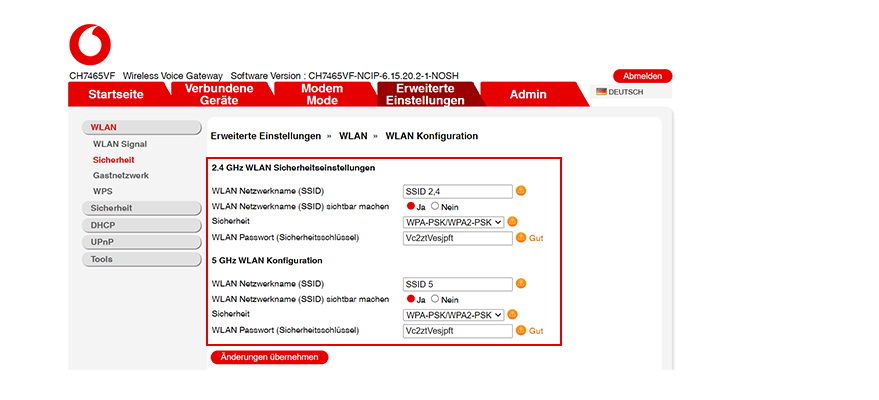
Task: Click the Änderungen übernehmen button
Action: (x=269, y=357)
